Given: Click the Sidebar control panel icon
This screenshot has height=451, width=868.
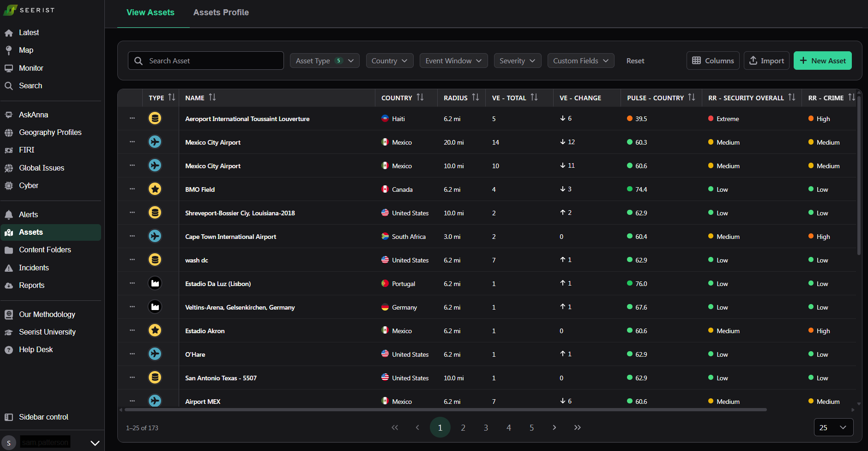Looking at the screenshot, I should [9, 417].
